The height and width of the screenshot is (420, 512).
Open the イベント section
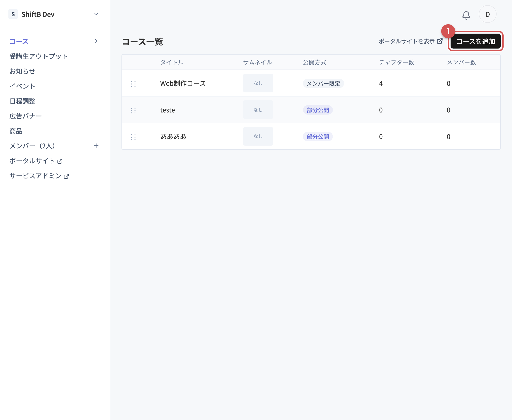tap(22, 86)
